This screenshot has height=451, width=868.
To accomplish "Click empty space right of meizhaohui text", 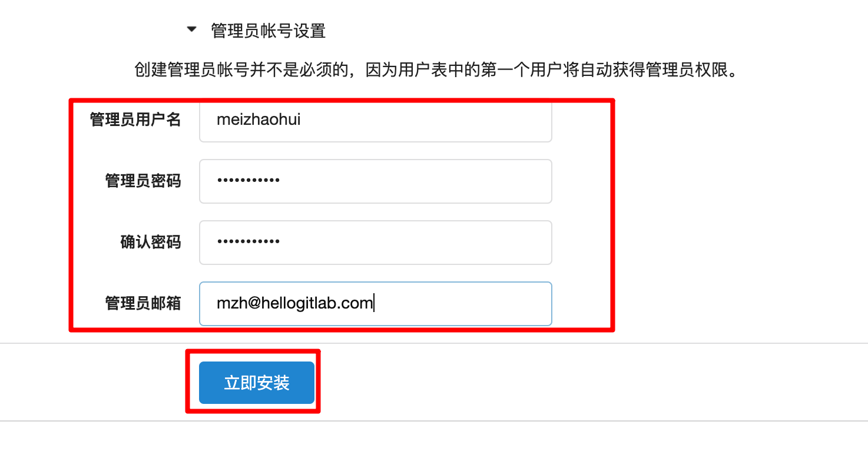I will click(x=427, y=121).
